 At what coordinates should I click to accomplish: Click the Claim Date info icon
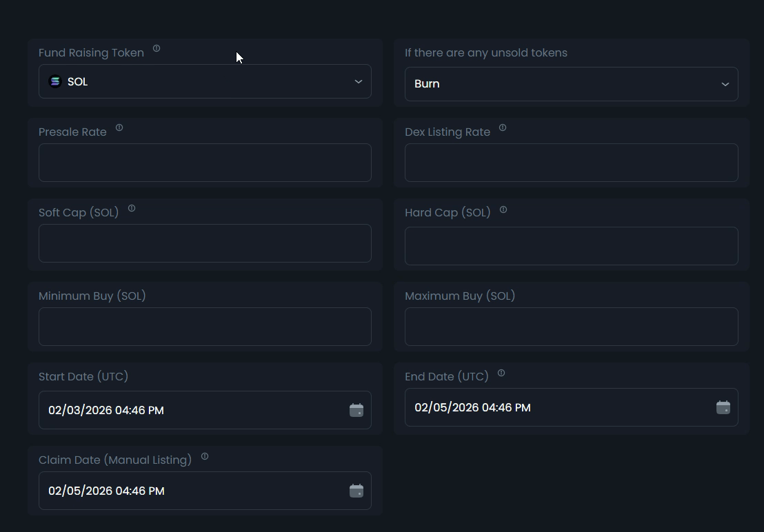205,456
